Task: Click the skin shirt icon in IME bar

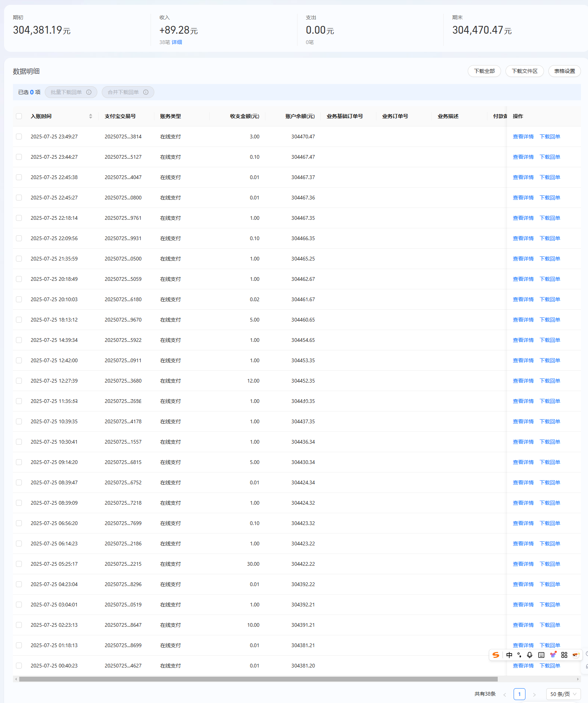Action: 553,655
